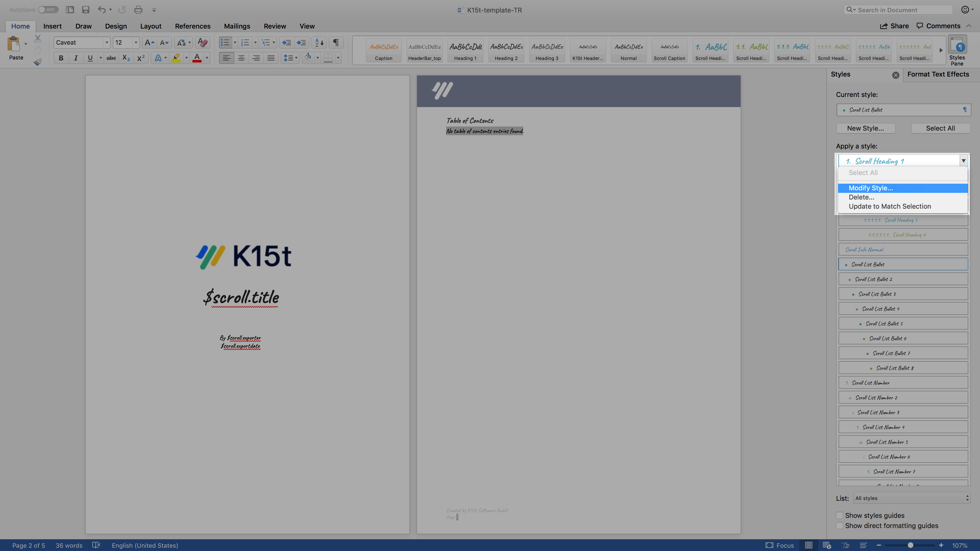Toggle the AutoSave switch
Image resolution: width=980 pixels, height=551 pixels.
pyautogui.click(x=48, y=10)
